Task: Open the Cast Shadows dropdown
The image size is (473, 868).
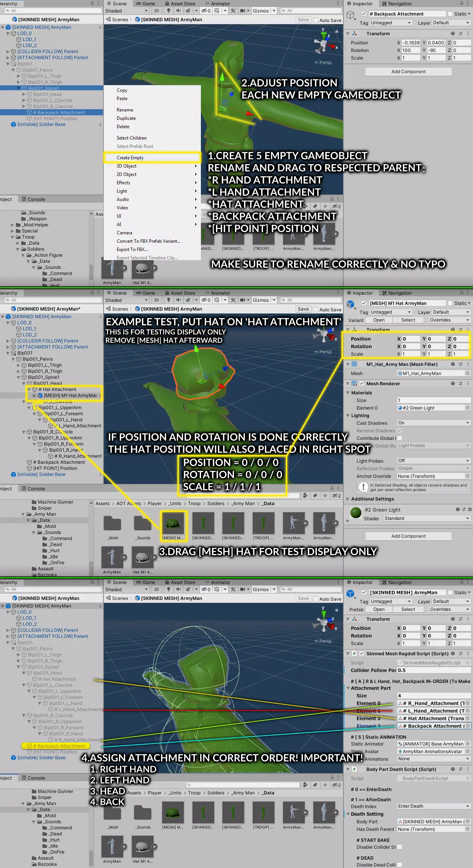Action: tap(434, 423)
